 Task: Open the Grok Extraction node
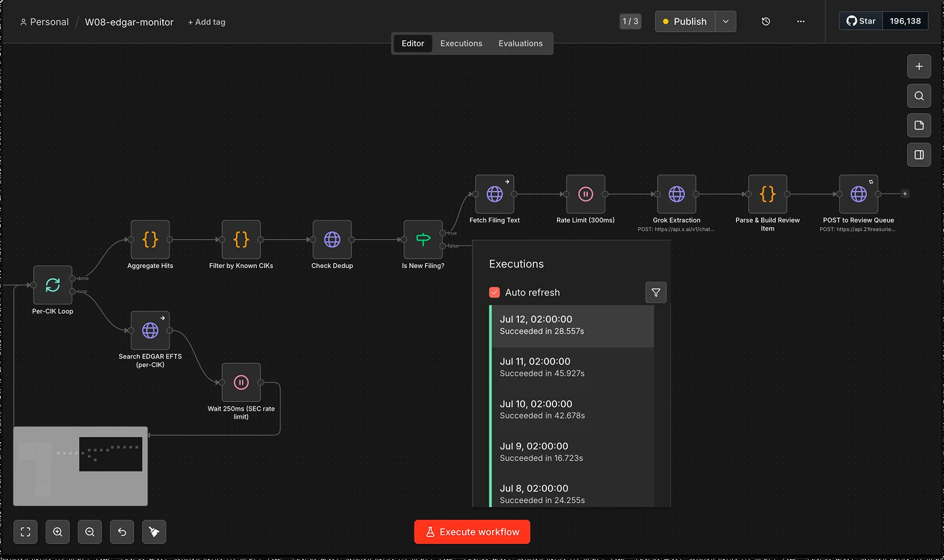click(676, 194)
